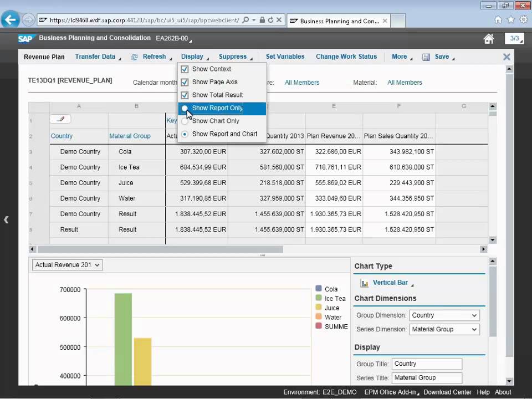Click the Material Group column header link
The width and height of the screenshot is (532, 399).
pyautogui.click(x=130, y=136)
